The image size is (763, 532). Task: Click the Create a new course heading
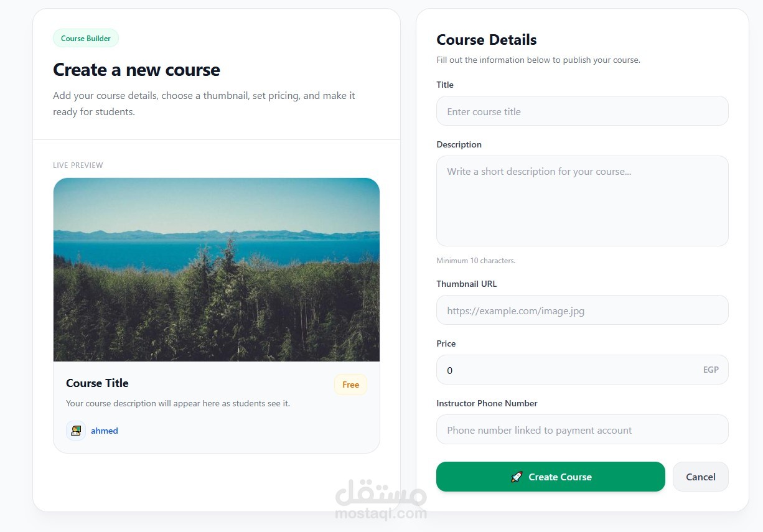[136, 70]
